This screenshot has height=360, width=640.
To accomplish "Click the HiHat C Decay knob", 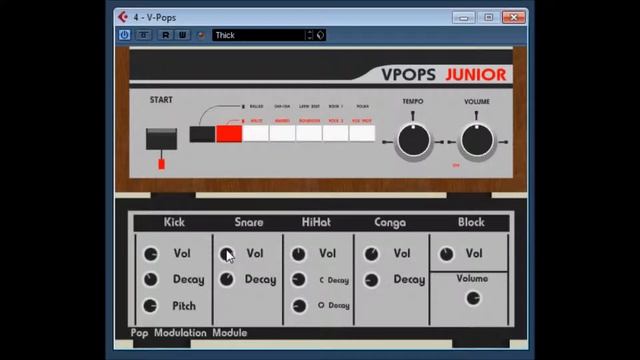I will pyautogui.click(x=299, y=280).
